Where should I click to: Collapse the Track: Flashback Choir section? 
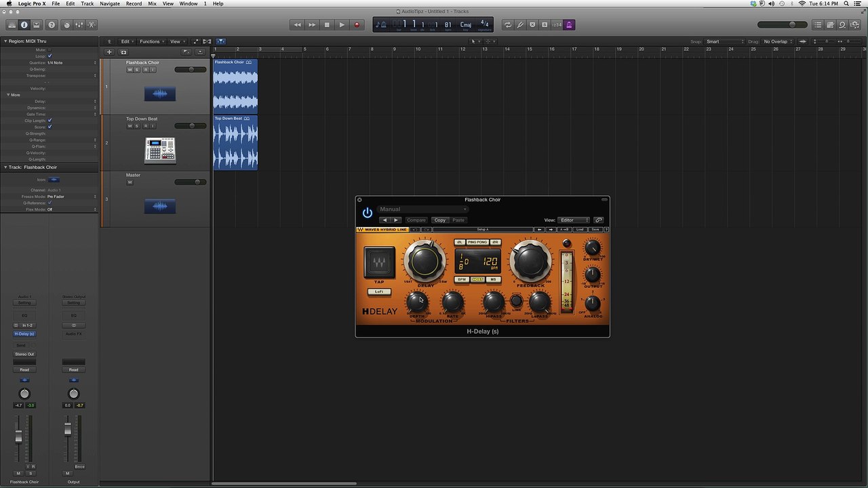coord(5,167)
